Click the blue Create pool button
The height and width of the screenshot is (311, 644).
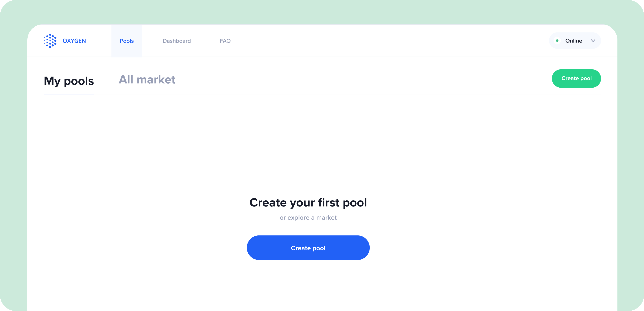[x=308, y=248]
